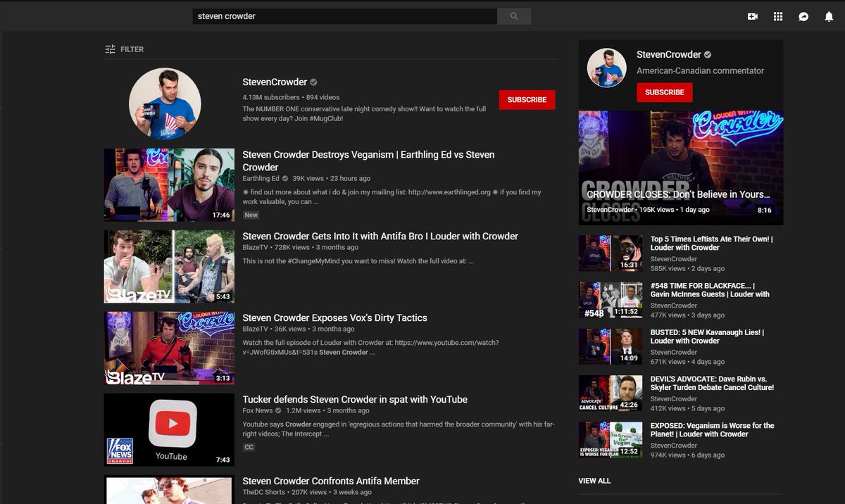Open BUSTED: 5 NEW Kavanaugh Lies title
Image resolution: width=845 pixels, height=504 pixels.
point(707,336)
